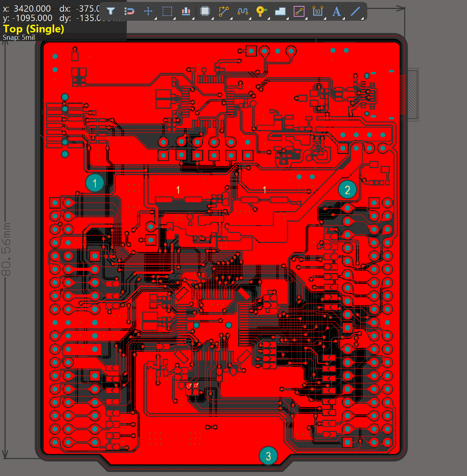Choose the Place String text tool

(337, 11)
